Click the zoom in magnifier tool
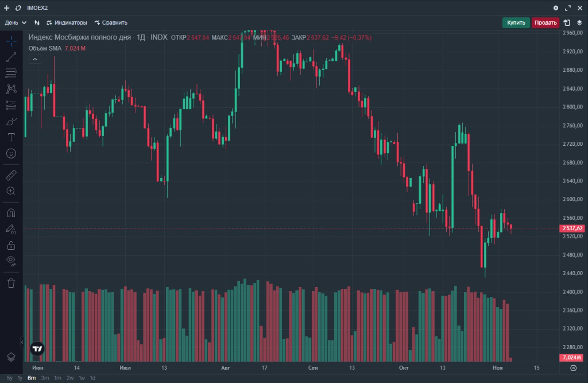Image resolution: width=588 pixels, height=383 pixels. (11, 191)
